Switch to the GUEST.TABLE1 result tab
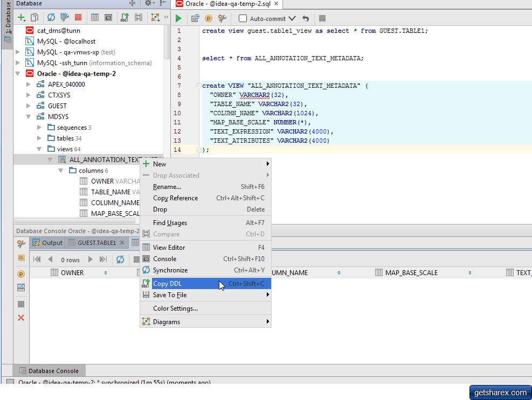The width and height of the screenshot is (532, 400). click(96, 243)
